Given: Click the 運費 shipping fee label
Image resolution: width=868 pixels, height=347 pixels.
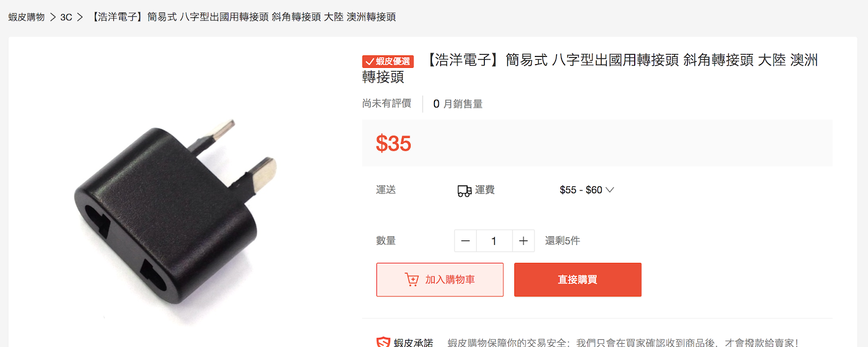Looking at the screenshot, I should [485, 190].
